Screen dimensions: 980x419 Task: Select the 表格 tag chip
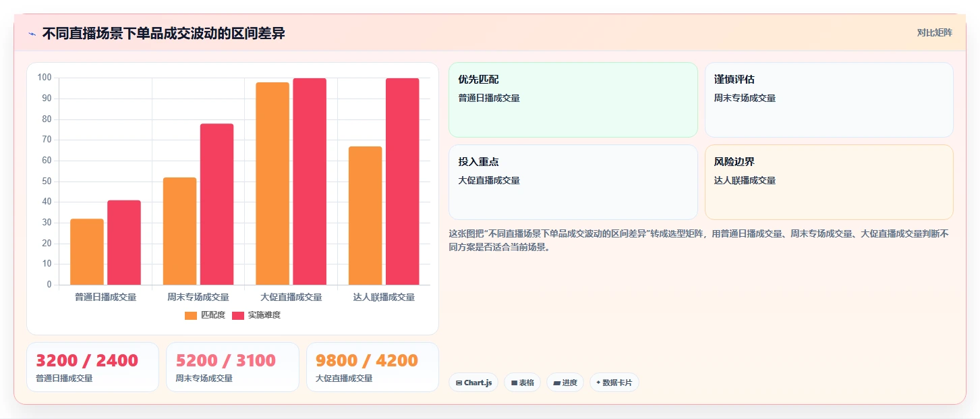[x=522, y=383]
